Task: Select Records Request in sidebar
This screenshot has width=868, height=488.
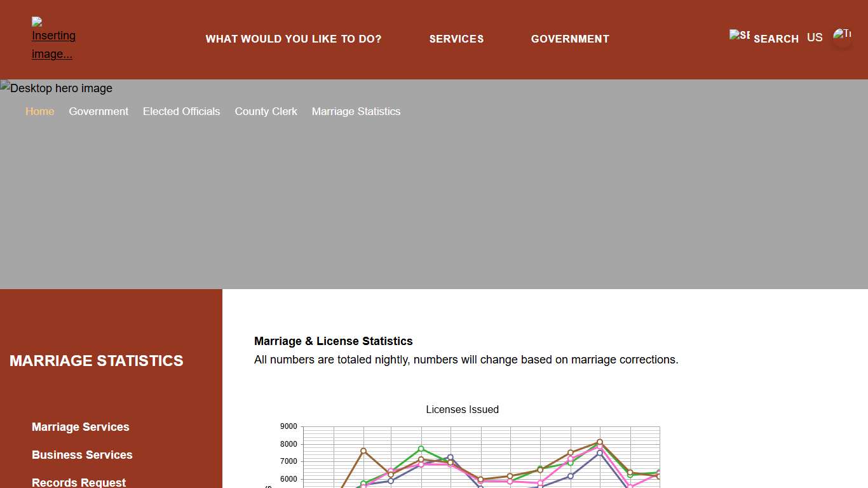Action: [79, 482]
